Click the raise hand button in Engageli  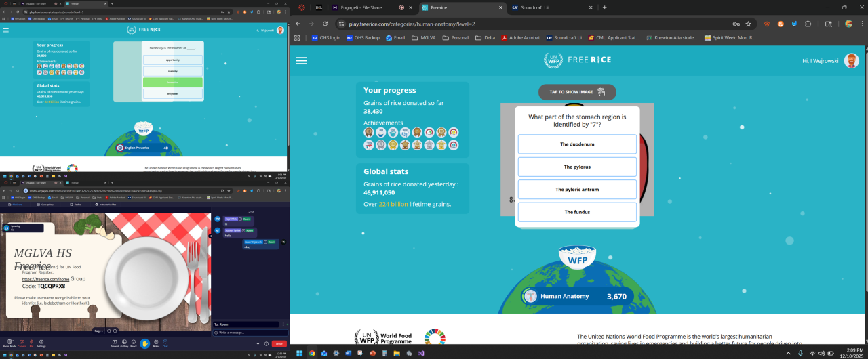point(145,343)
